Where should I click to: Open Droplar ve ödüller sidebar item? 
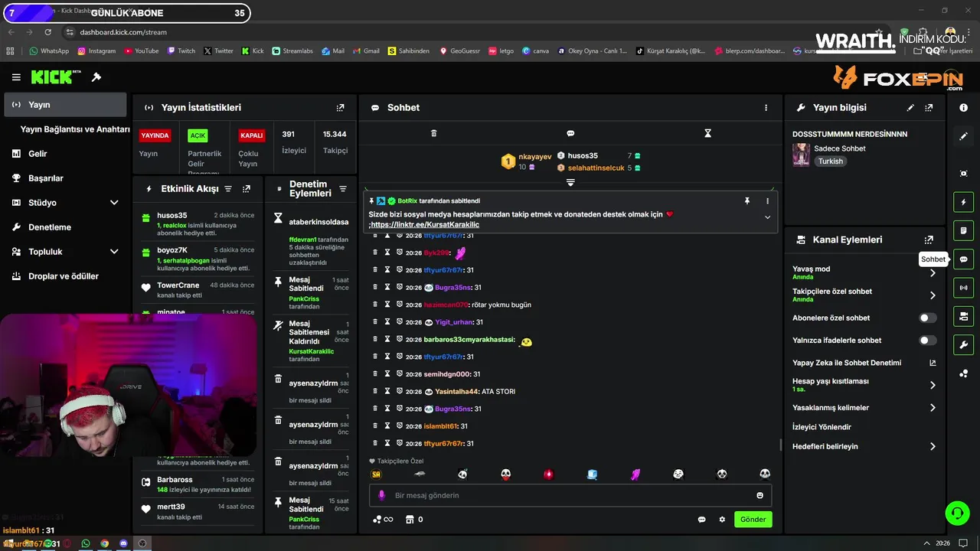click(x=65, y=276)
